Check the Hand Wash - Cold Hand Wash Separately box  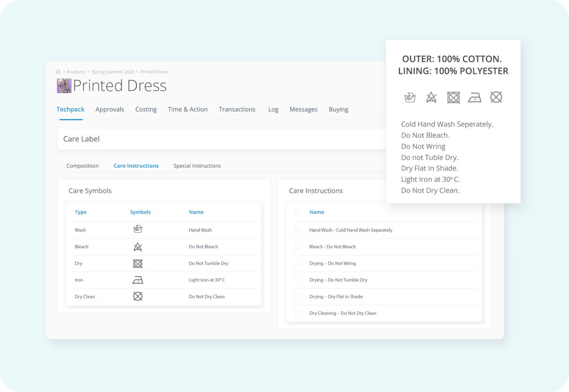pos(297,230)
